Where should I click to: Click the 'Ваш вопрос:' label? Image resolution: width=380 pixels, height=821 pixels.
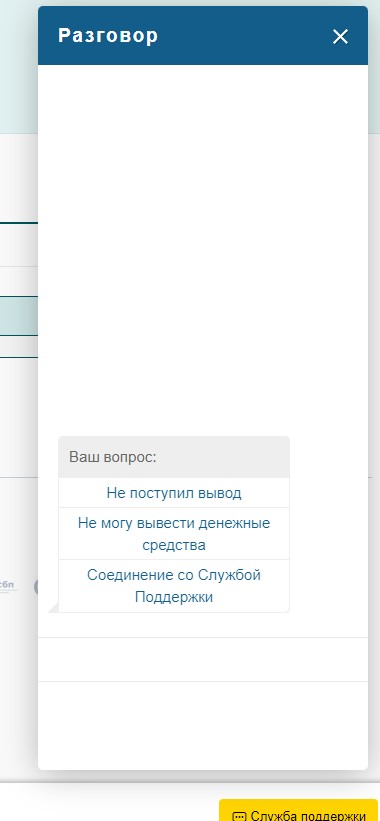pos(113,457)
